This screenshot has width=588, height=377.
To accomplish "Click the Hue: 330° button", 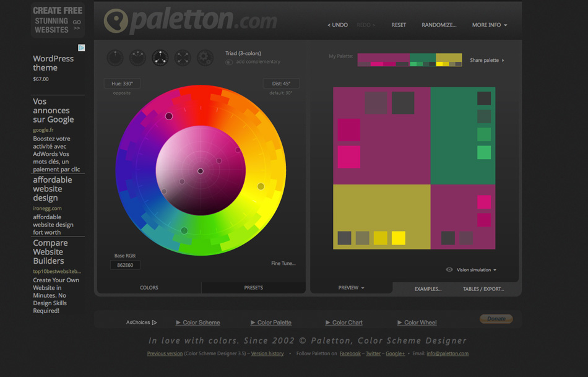I will [x=123, y=84].
